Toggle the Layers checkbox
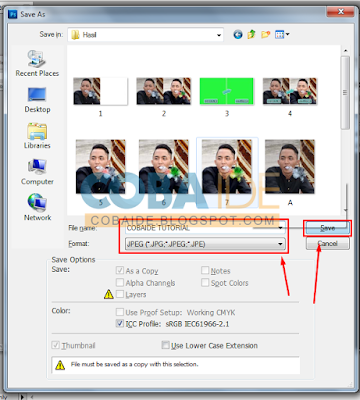This screenshot has width=360, height=400. pos(120,294)
